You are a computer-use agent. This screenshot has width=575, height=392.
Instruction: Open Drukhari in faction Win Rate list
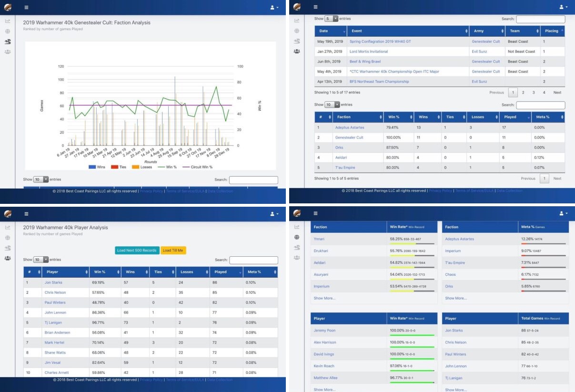coord(322,251)
